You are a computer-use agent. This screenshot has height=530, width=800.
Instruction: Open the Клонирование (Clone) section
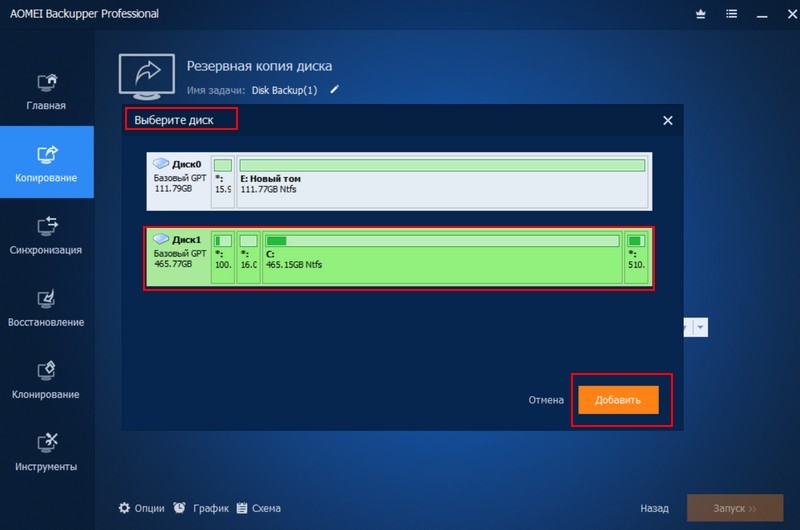47,379
